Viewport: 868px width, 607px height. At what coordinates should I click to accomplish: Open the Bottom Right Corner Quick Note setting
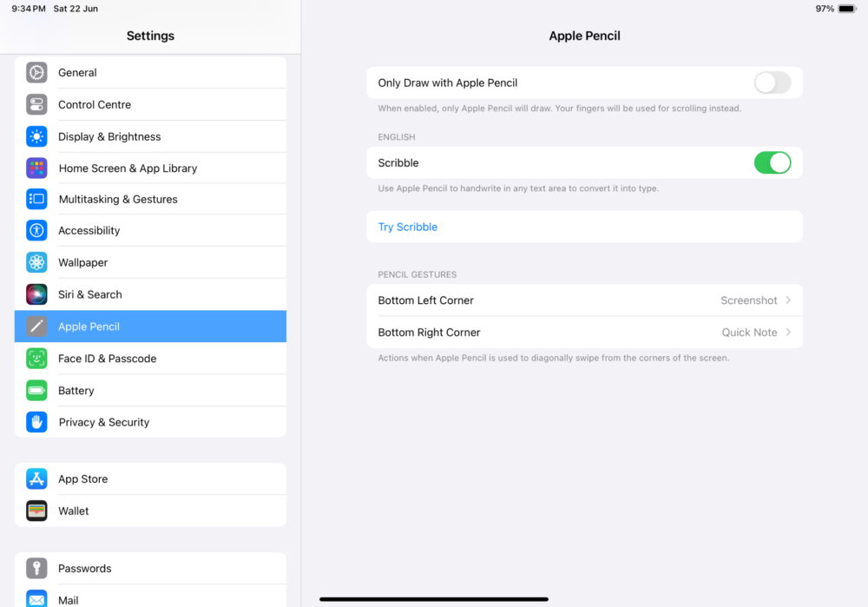pyautogui.click(x=584, y=332)
